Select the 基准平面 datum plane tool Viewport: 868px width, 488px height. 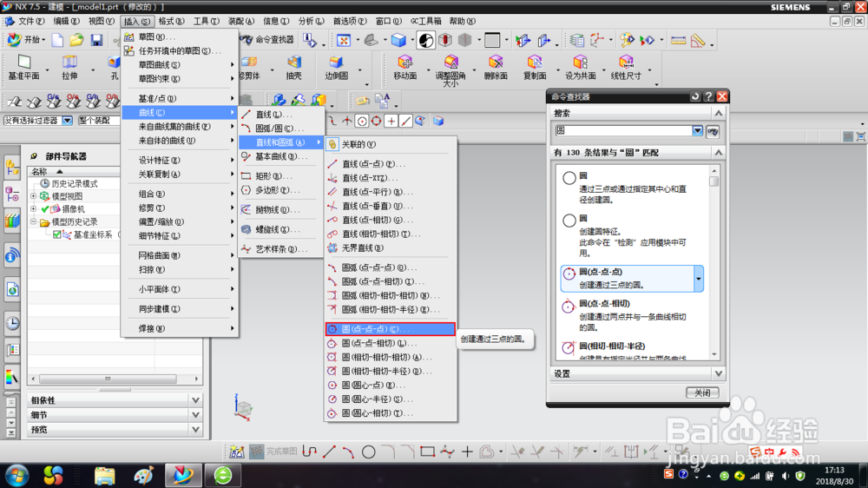click(x=23, y=68)
